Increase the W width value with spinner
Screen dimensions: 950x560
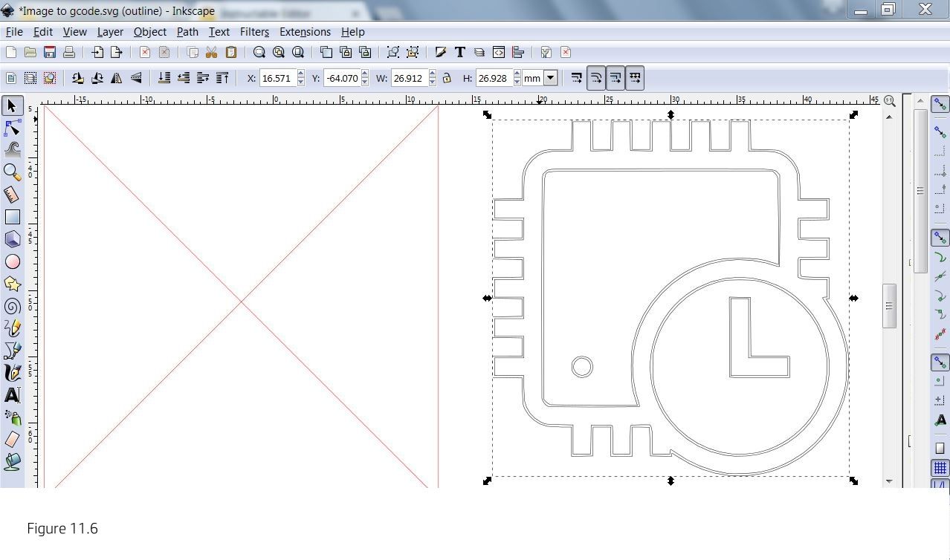pyautogui.click(x=432, y=74)
